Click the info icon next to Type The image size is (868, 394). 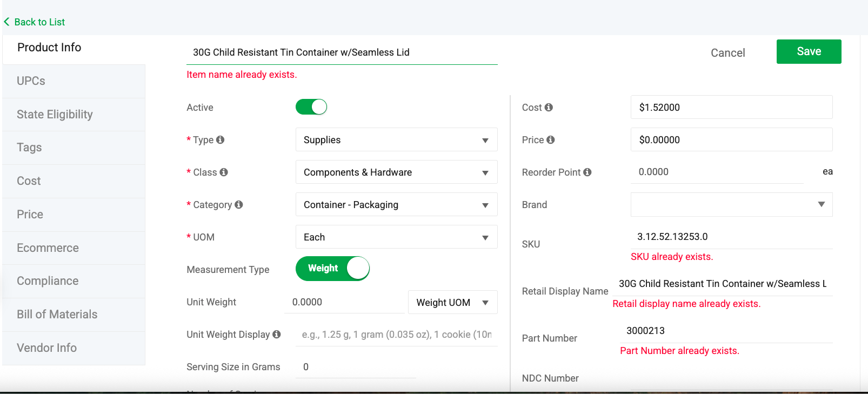point(220,139)
